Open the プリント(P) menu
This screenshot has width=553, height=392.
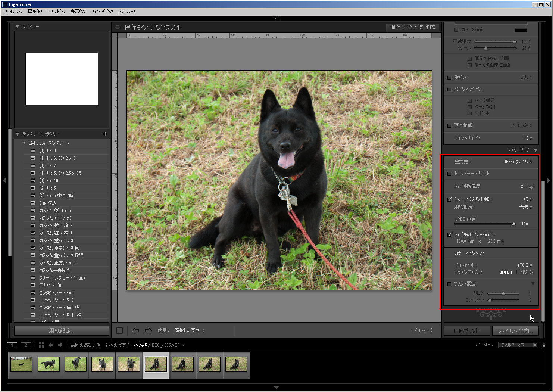56,12
